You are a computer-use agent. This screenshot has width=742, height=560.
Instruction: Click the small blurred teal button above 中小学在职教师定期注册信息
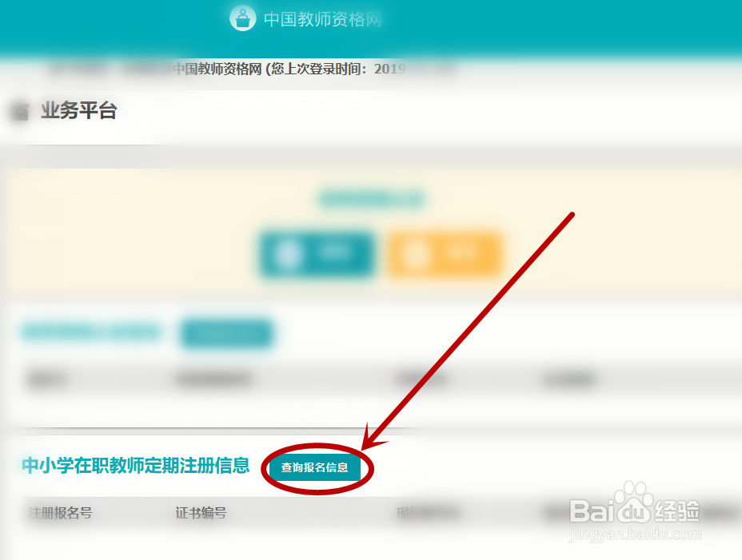click(x=226, y=333)
